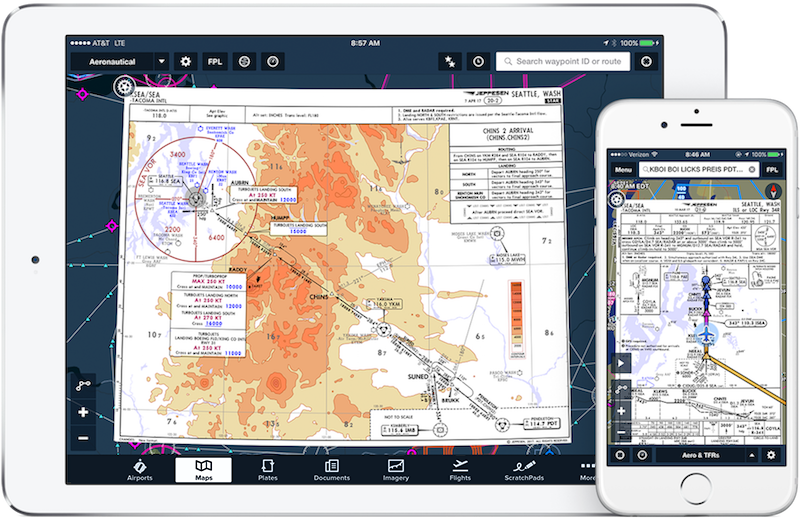Switch to the Plates tab

click(x=268, y=471)
